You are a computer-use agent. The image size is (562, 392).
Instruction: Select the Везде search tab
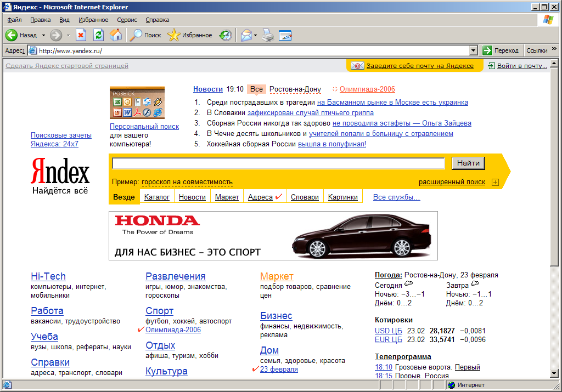(124, 197)
